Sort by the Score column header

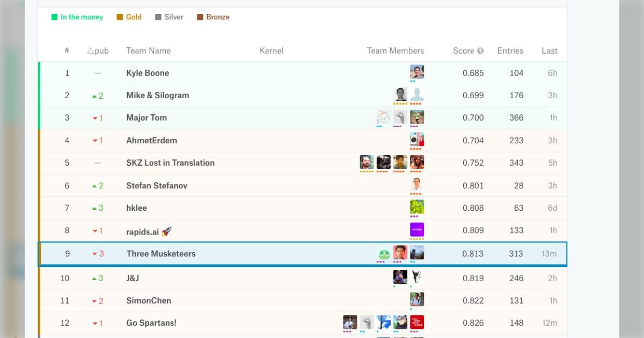(x=463, y=51)
